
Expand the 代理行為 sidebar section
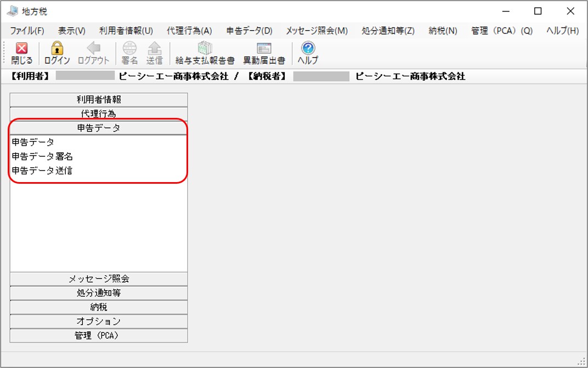coord(99,114)
